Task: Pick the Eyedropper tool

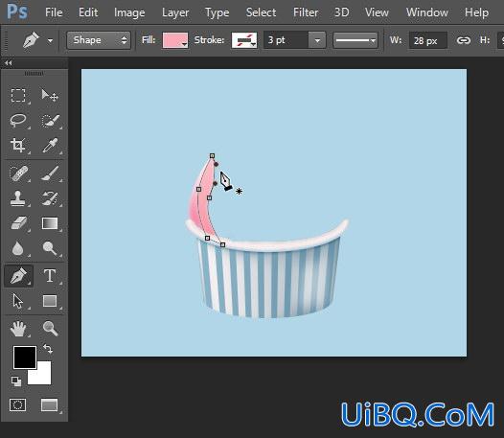Action: (x=50, y=145)
